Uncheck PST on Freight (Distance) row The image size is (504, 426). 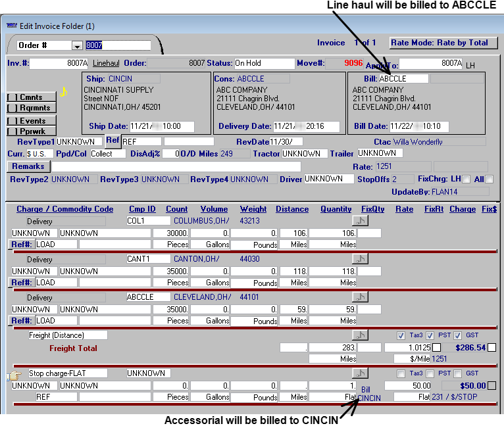click(430, 335)
